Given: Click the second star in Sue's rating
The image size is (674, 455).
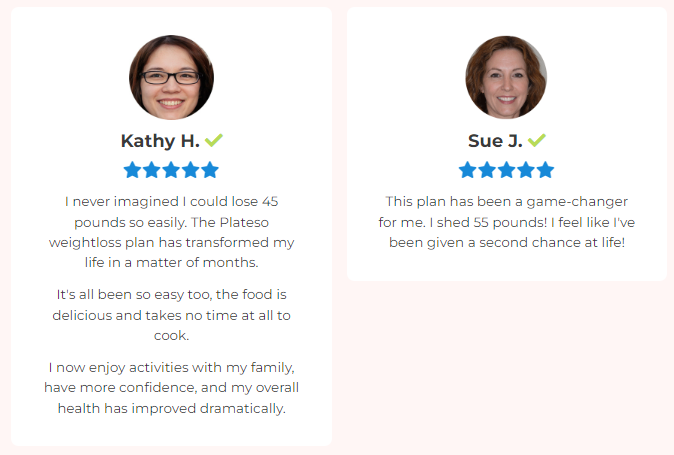Looking at the screenshot, I should point(487,170).
